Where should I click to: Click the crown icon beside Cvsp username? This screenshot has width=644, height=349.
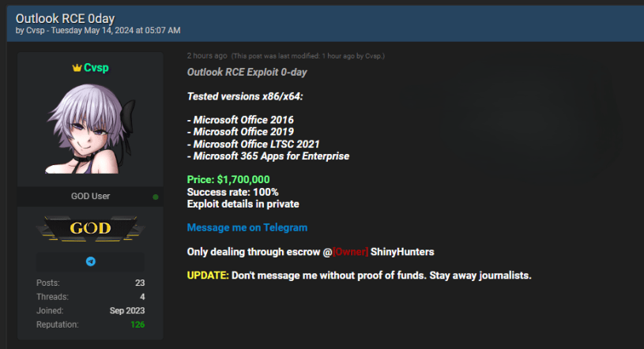77,68
